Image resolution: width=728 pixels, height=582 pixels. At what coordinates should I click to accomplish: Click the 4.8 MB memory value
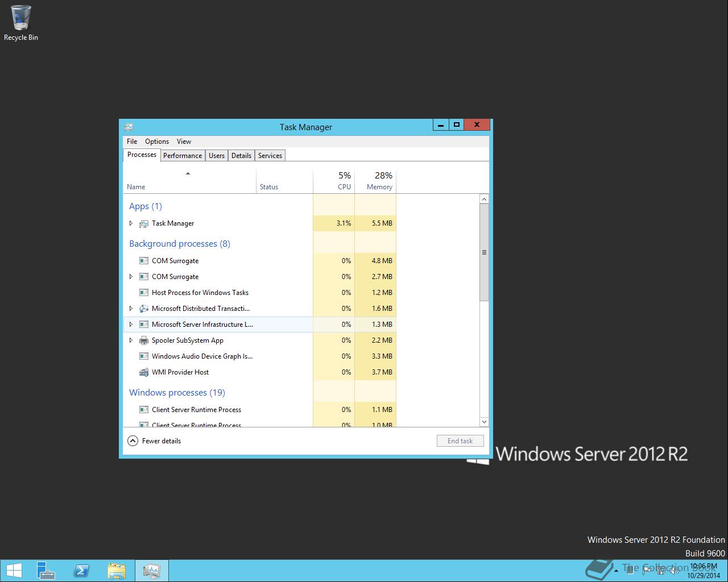(382, 261)
